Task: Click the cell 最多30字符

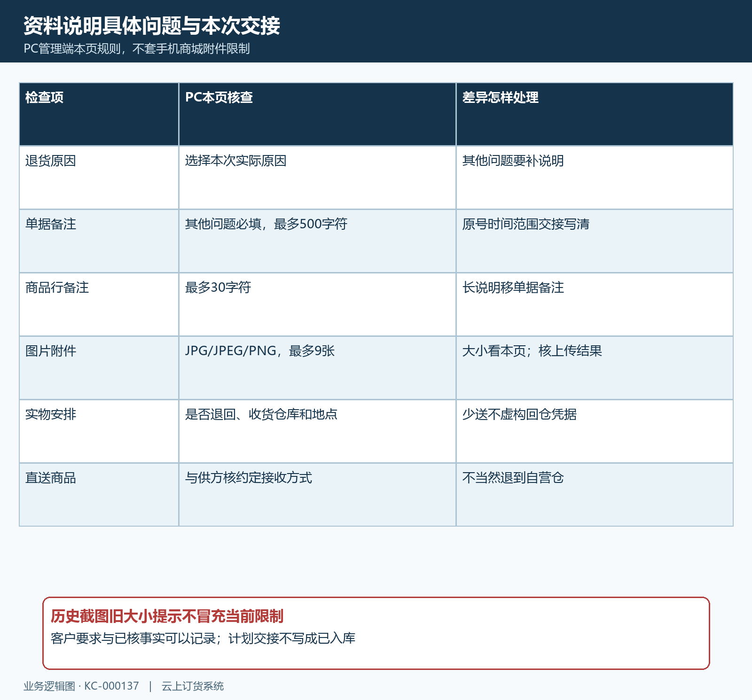Action: click(317, 304)
